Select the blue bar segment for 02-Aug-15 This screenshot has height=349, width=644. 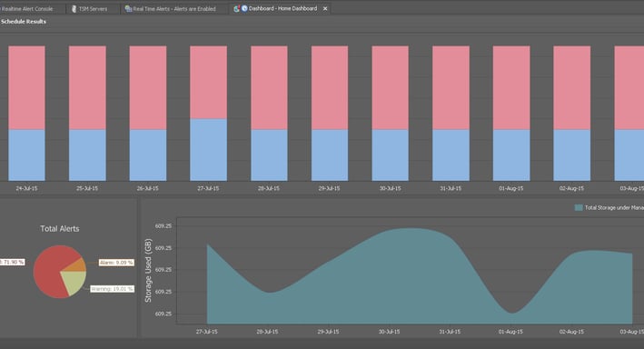click(571, 155)
